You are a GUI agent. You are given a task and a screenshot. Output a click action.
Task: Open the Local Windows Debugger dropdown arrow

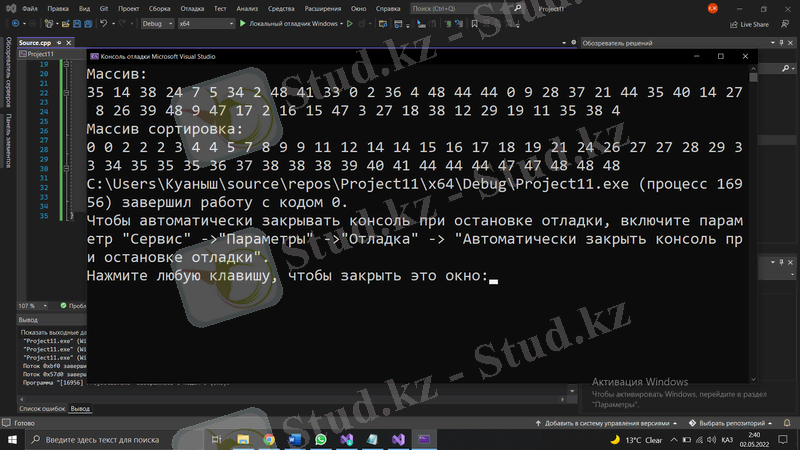tap(341, 23)
